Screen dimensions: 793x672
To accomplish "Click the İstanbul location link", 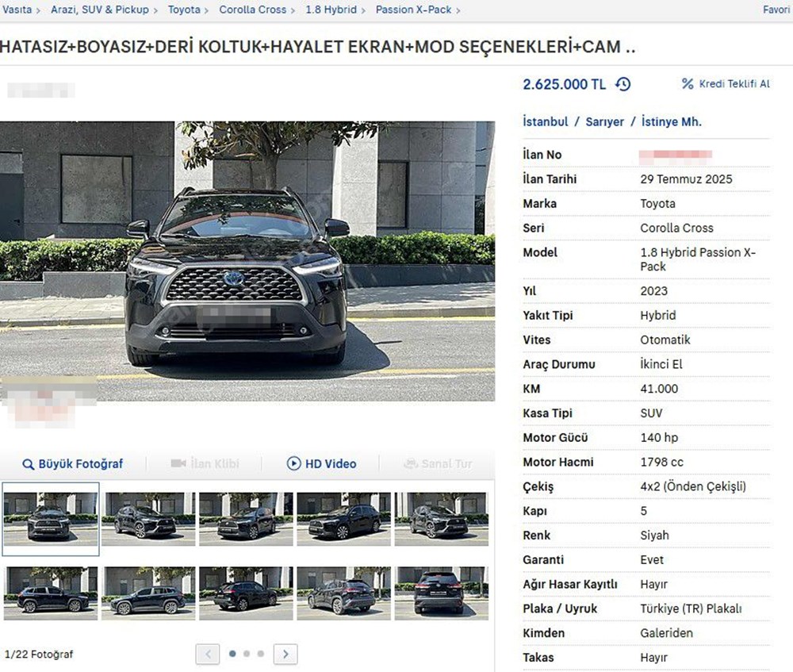I will (546, 122).
